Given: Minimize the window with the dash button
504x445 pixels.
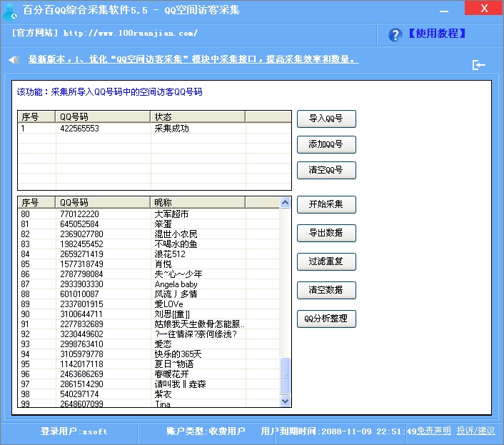Looking at the screenshot, I should [444, 11].
